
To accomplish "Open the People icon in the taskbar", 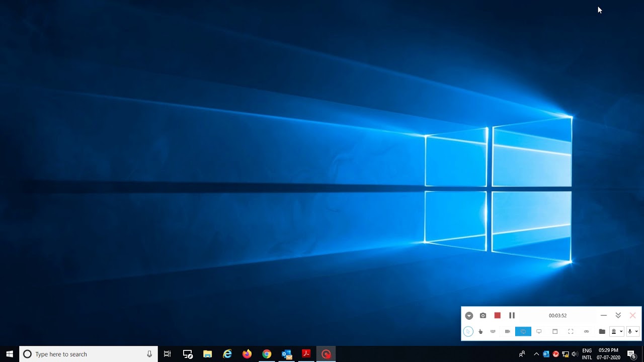I will click(522, 354).
